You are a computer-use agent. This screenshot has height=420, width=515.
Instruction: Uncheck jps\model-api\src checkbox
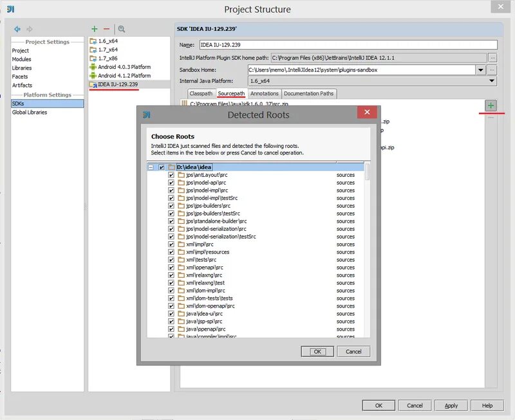(x=171, y=183)
